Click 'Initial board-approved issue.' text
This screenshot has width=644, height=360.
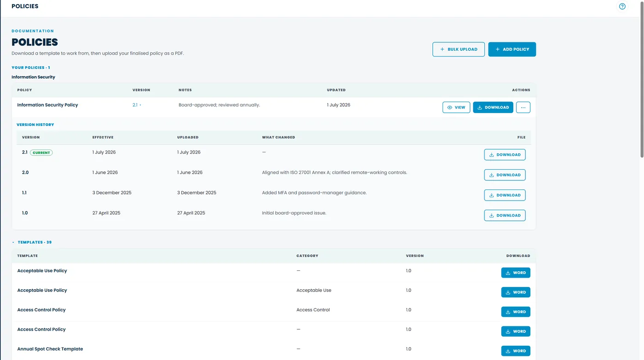point(294,213)
